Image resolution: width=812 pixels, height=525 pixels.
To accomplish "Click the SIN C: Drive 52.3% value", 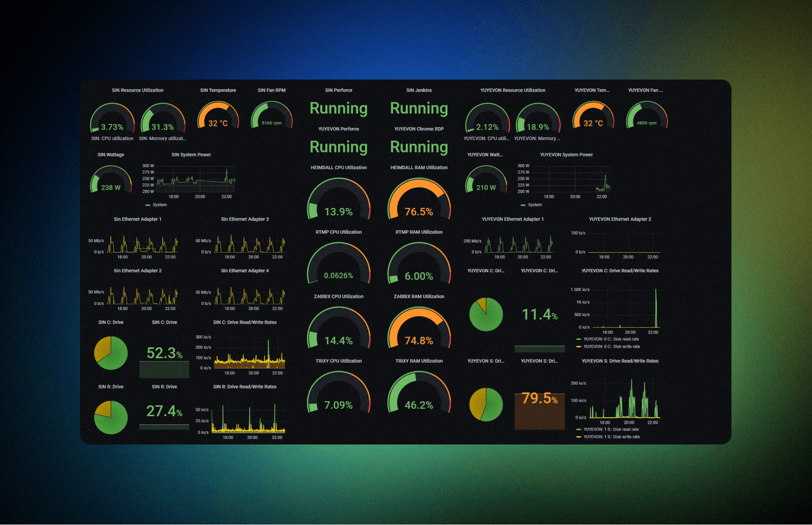I will (165, 353).
